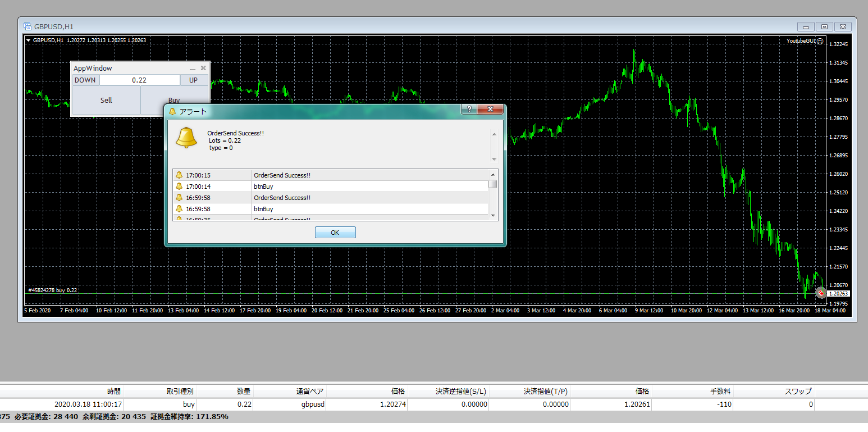The height and width of the screenshot is (432, 868).
Task: Close the AppWindow panel
Action: (x=203, y=68)
